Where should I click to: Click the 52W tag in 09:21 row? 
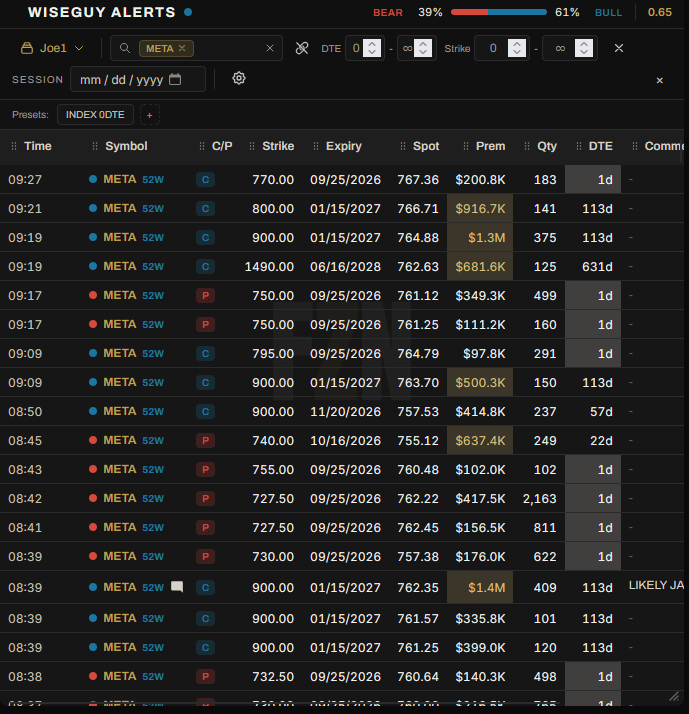(153, 209)
